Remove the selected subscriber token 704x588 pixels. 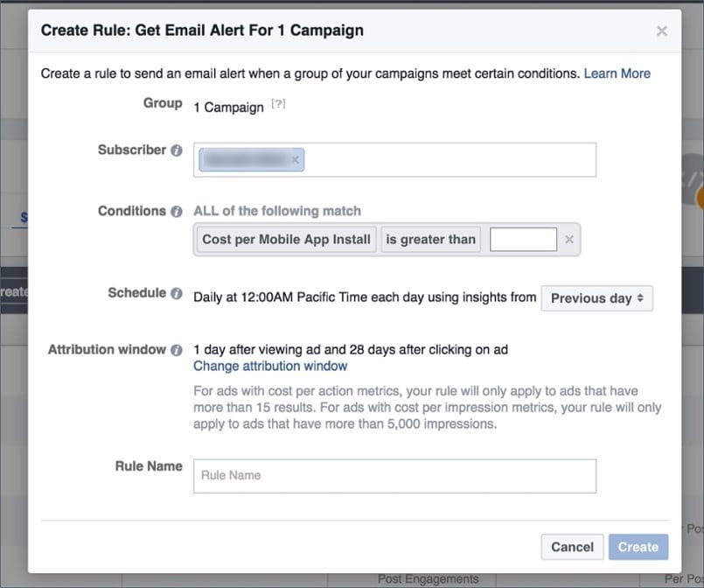(x=295, y=159)
